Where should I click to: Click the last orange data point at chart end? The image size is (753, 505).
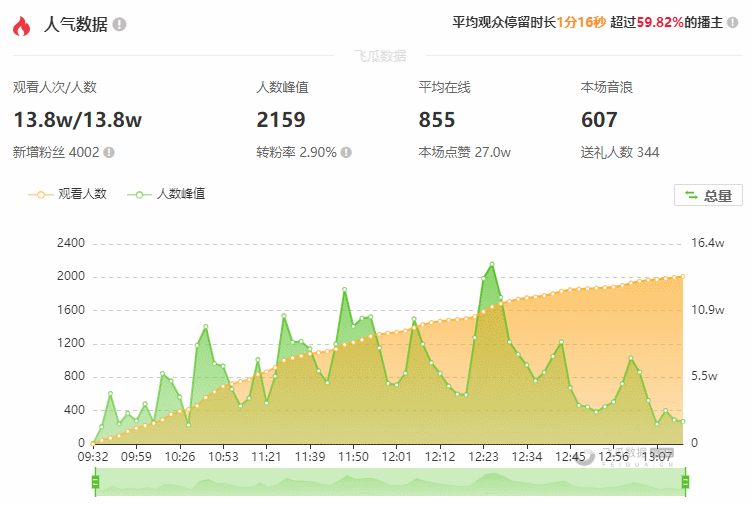(x=683, y=277)
